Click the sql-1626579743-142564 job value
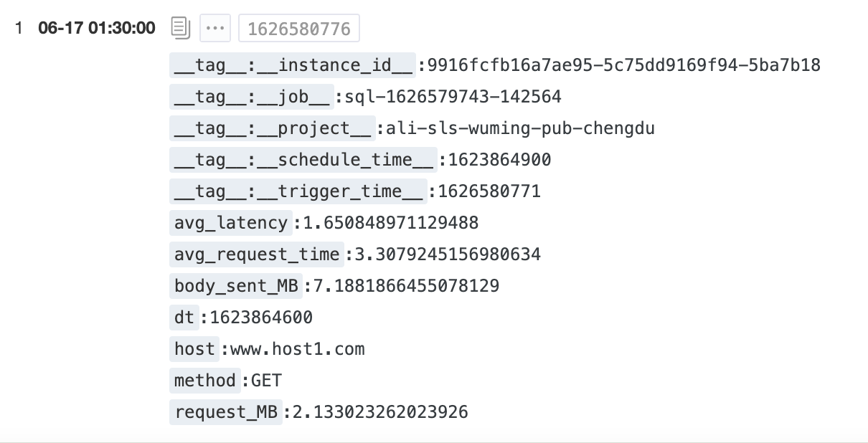 (453, 97)
